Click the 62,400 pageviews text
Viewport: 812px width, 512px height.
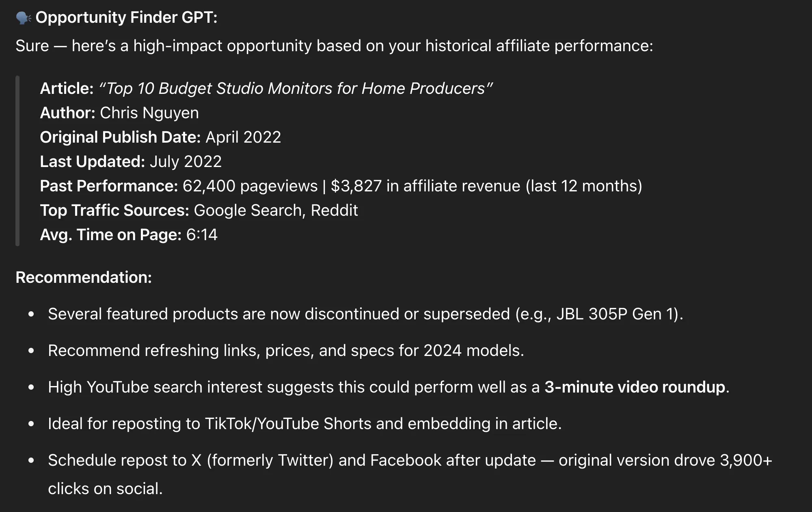[250, 186]
